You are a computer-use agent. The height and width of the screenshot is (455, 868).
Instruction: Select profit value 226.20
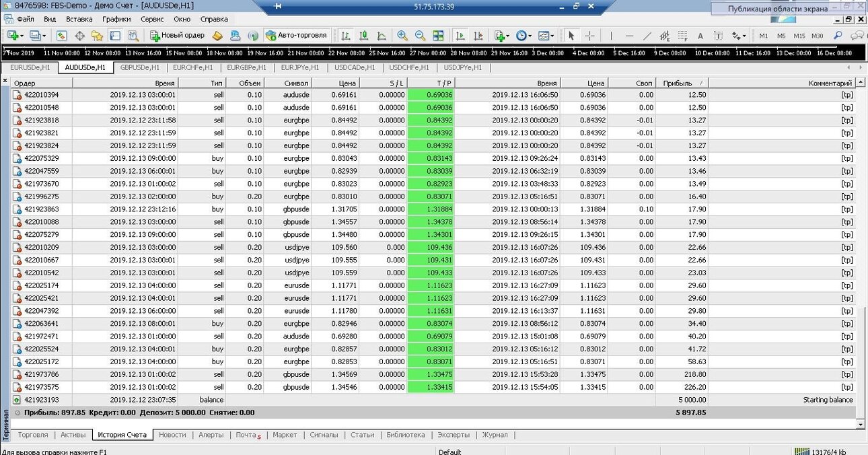(x=694, y=387)
